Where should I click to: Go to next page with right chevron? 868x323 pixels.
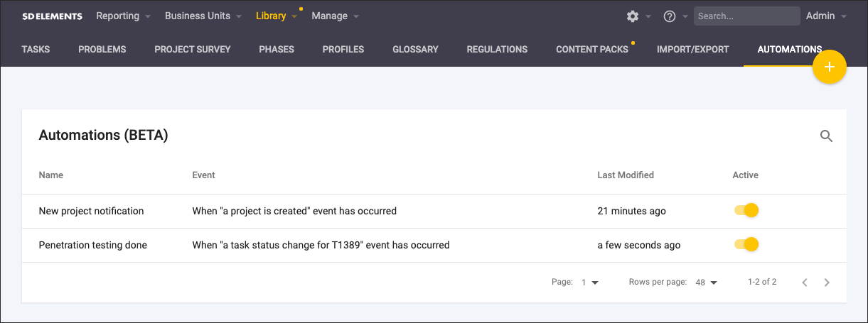tap(827, 283)
